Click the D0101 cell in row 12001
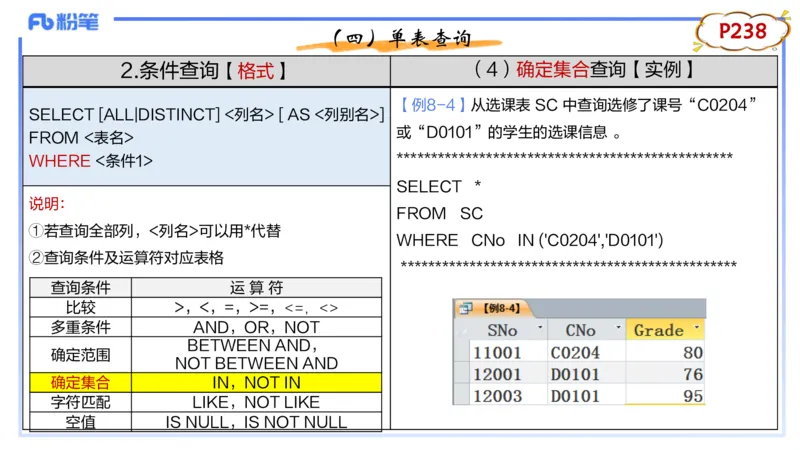This screenshot has width=800, height=450. coord(587,374)
